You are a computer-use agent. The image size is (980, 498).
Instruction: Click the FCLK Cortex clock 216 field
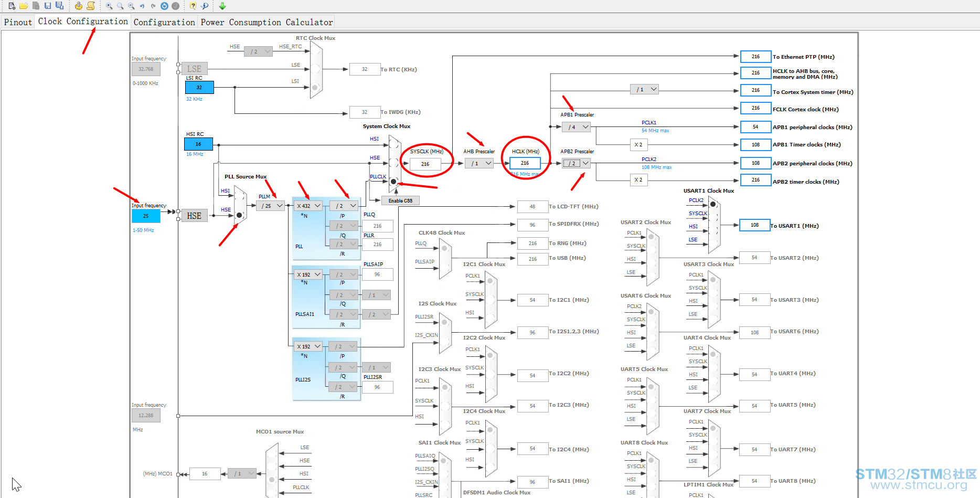[755, 108]
